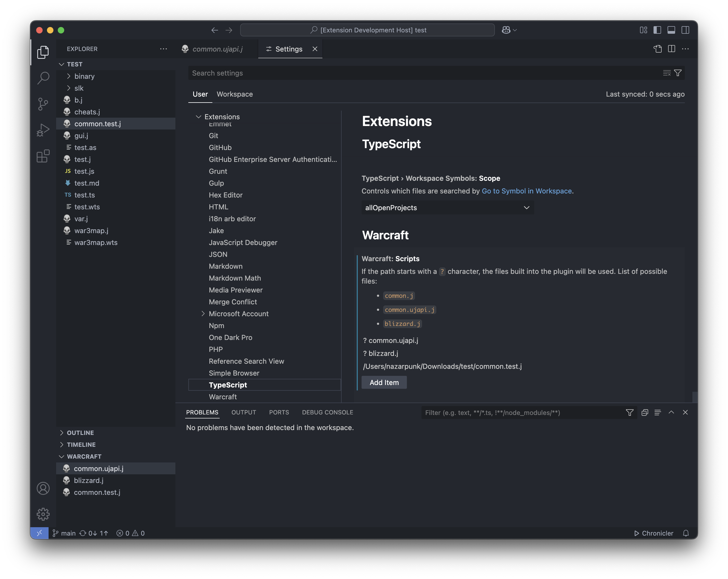Open the Source Control view
Image resolution: width=728 pixels, height=579 pixels.
tap(43, 104)
